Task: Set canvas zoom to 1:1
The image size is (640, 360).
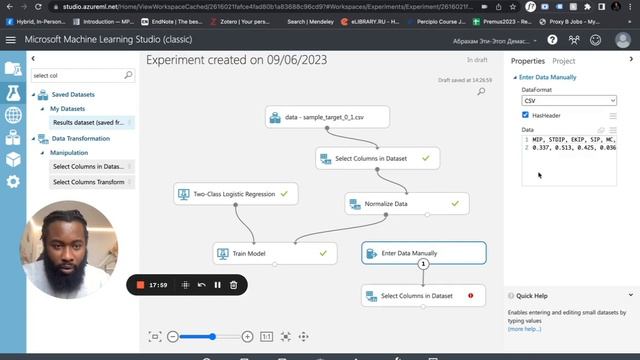Action: point(267,337)
